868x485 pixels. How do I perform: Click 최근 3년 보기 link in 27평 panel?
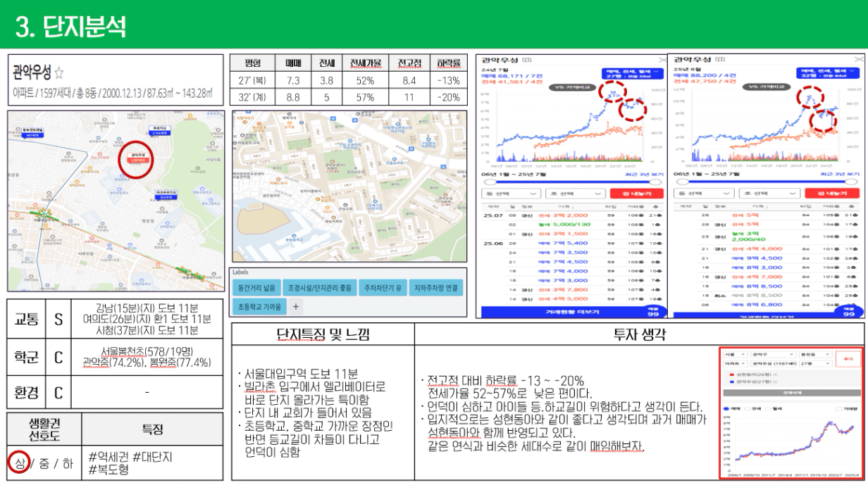point(645,174)
